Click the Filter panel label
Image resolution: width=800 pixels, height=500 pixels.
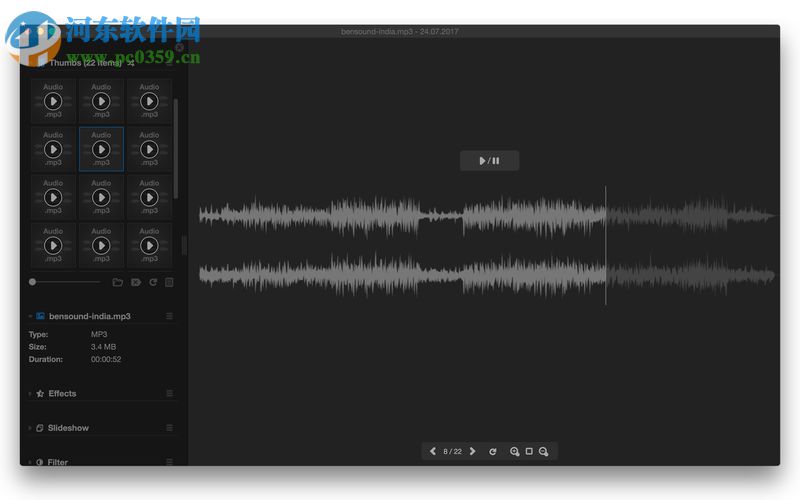tap(58, 462)
